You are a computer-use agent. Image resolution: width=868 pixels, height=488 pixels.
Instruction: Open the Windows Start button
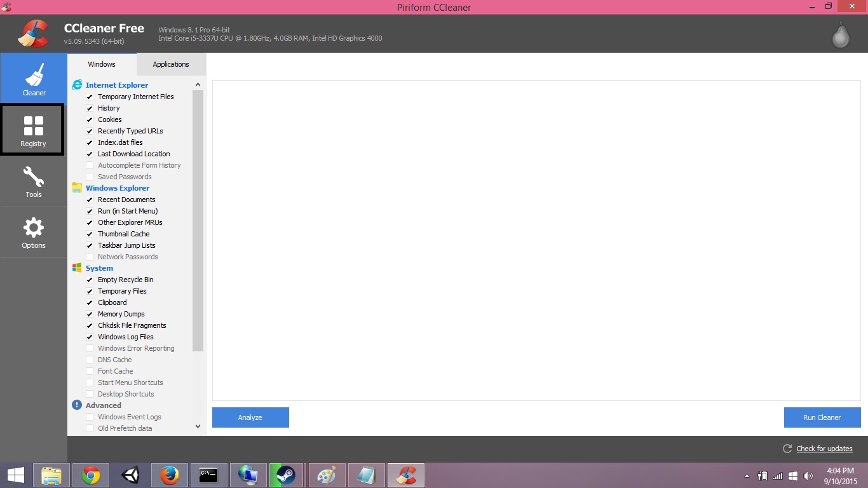tap(15, 475)
